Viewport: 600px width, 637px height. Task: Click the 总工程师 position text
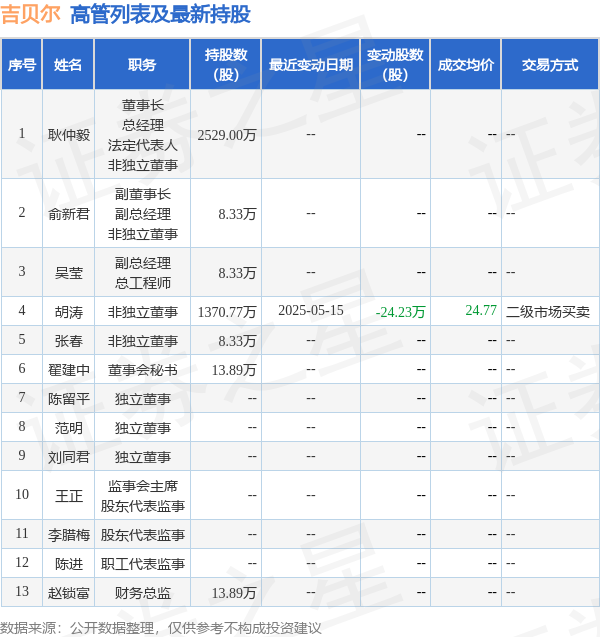click(x=143, y=283)
